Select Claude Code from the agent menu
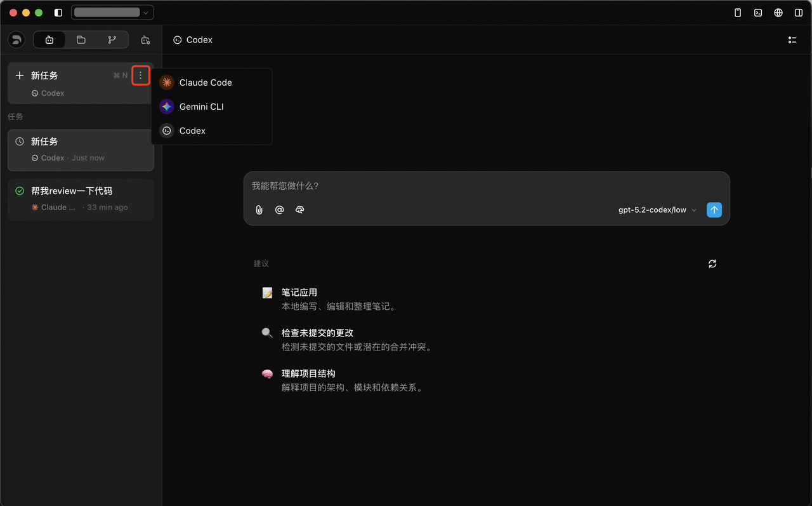812x506 pixels. click(205, 83)
